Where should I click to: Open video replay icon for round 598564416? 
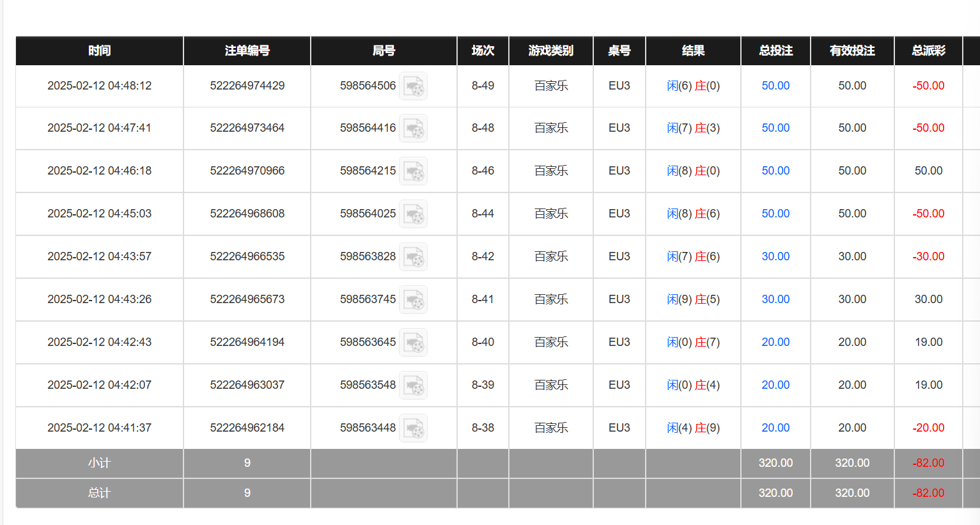click(413, 129)
